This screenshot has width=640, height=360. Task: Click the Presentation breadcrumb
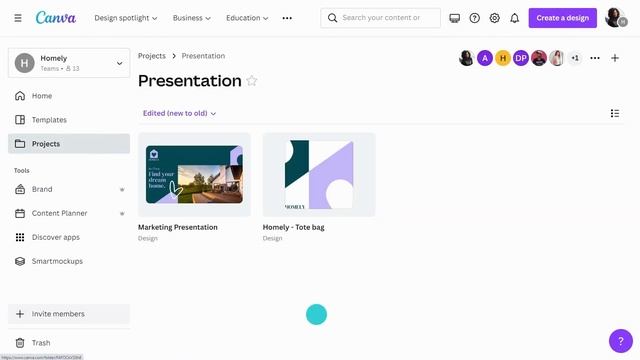point(203,56)
